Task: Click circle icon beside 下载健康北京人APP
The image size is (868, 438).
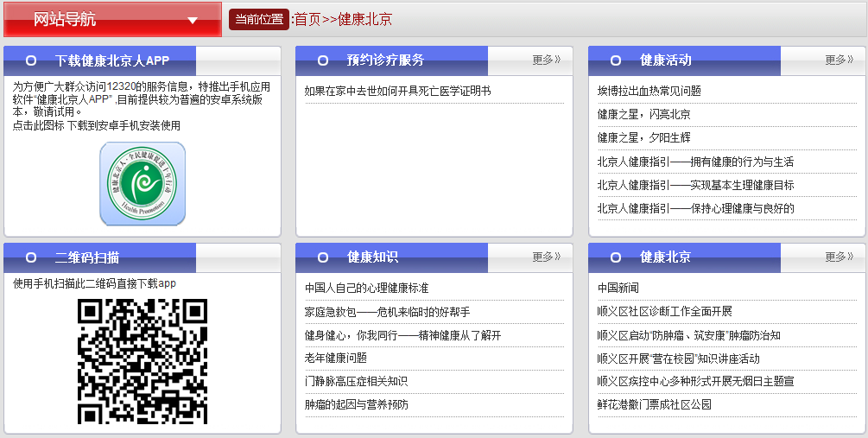Action: (31, 60)
